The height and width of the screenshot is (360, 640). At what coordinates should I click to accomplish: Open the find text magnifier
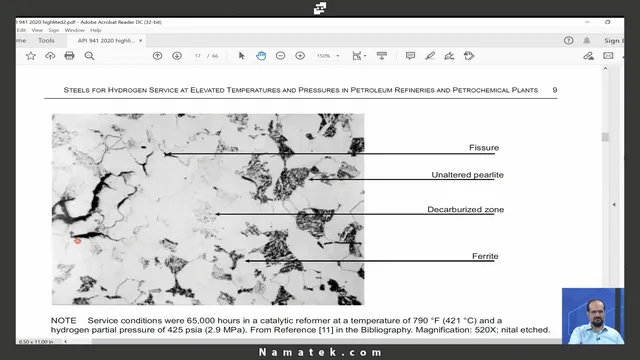[89, 56]
